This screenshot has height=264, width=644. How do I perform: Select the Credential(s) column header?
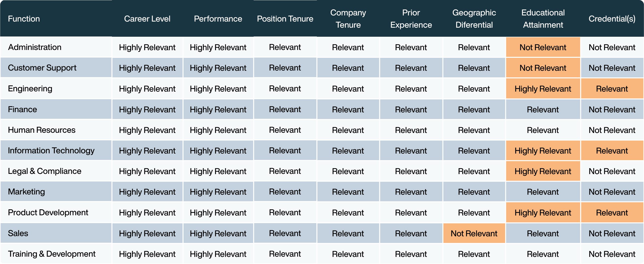pyautogui.click(x=612, y=19)
